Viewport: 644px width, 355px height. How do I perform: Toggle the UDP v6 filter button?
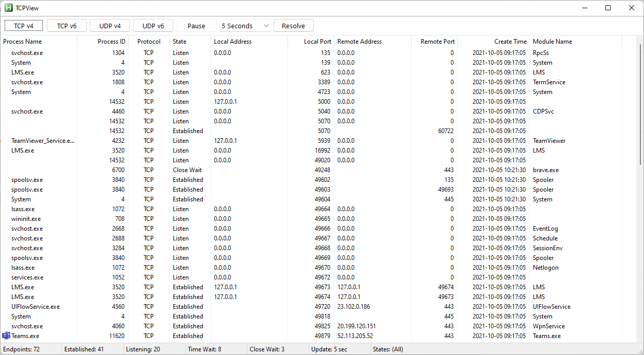(153, 26)
